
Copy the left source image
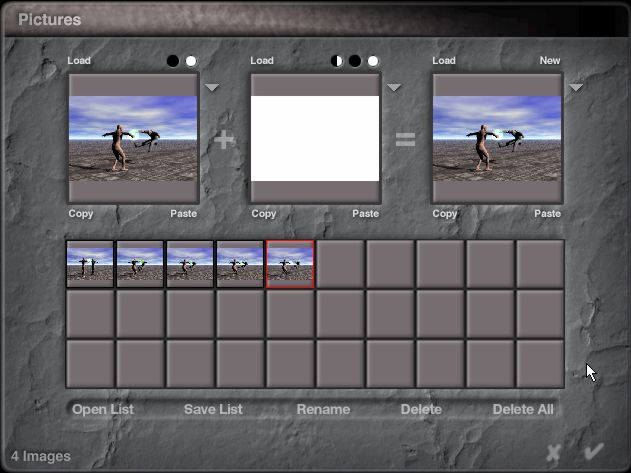pos(81,214)
